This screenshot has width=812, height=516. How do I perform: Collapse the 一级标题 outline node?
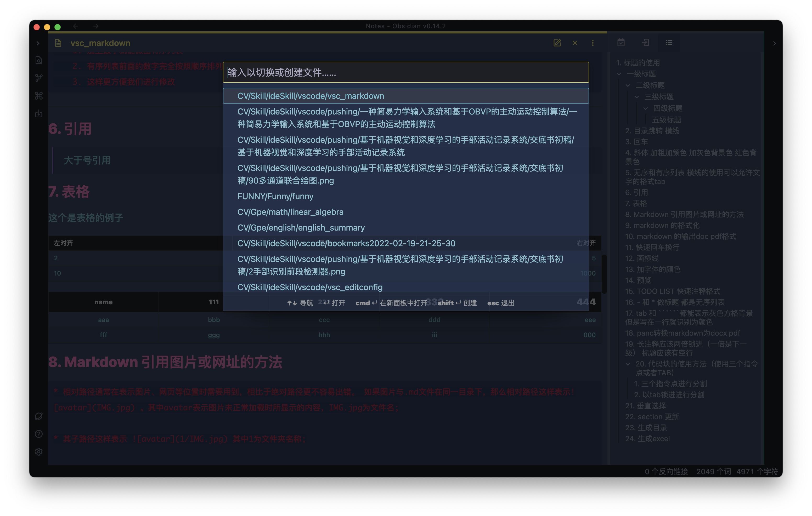click(x=619, y=74)
